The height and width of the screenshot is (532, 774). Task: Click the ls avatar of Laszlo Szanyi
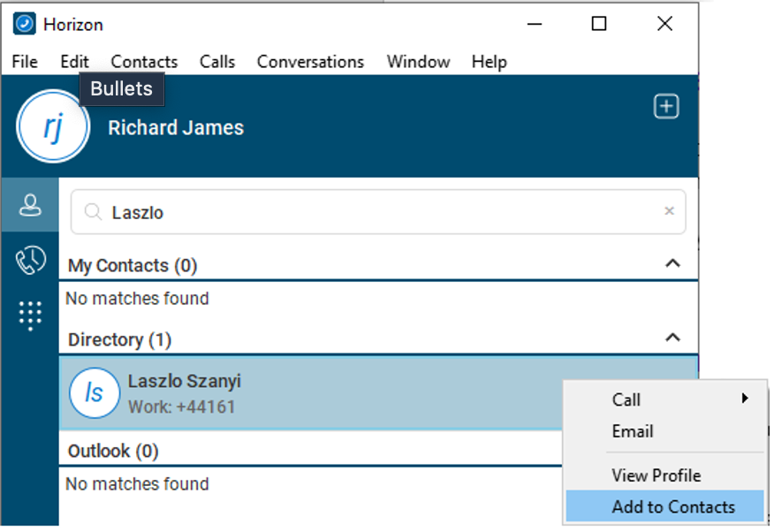[95, 393]
